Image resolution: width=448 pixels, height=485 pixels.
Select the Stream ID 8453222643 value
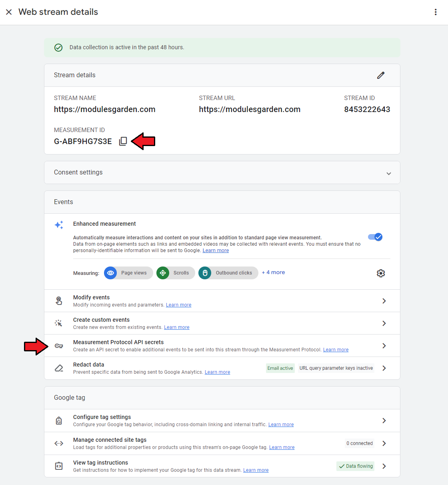point(367,109)
